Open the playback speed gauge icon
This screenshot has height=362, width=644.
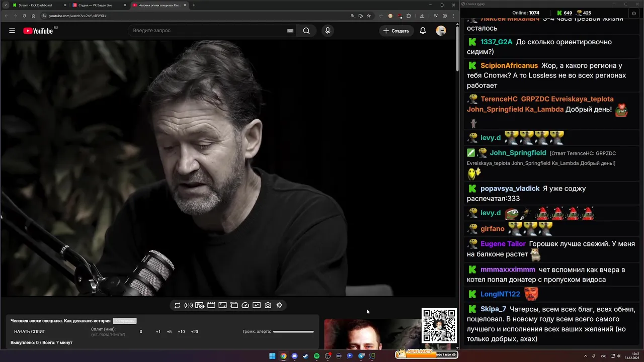[245, 305]
